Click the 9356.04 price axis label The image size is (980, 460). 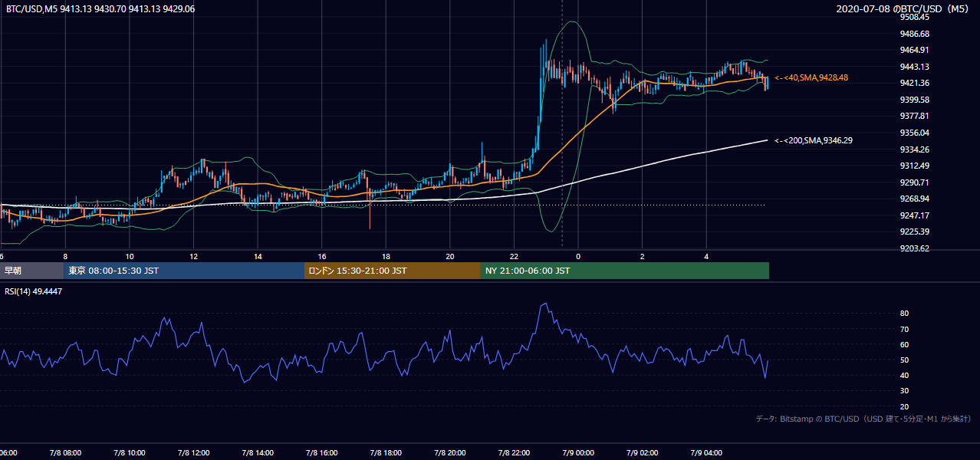[915, 133]
